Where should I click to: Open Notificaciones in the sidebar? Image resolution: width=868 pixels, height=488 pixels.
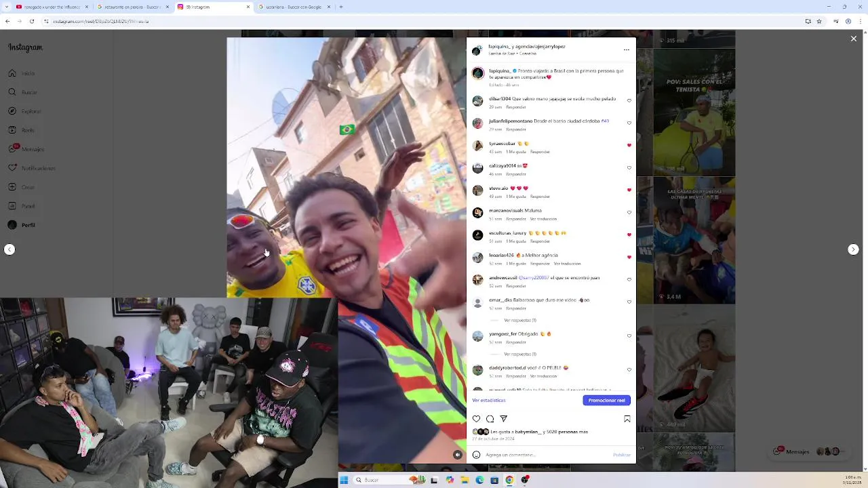(32, 168)
